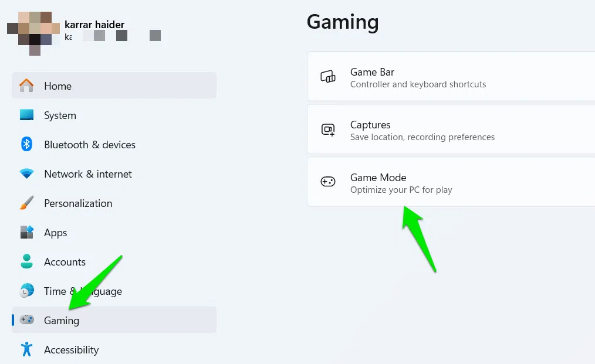Select the Personalization paintbrush icon
595x364 pixels.
(27, 203)
